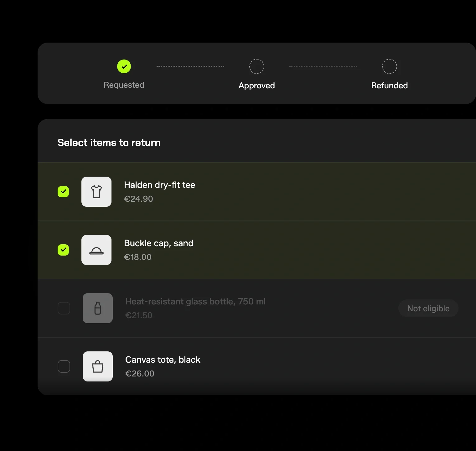Click the cap icon for Buckle cap, sand
This screenshot has width=476, height=451.
[x=96, y=250]
